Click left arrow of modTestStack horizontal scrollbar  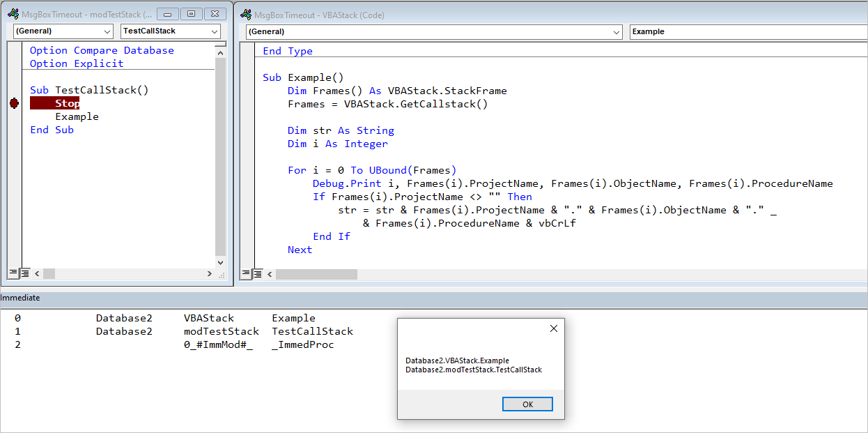(38, 274)
